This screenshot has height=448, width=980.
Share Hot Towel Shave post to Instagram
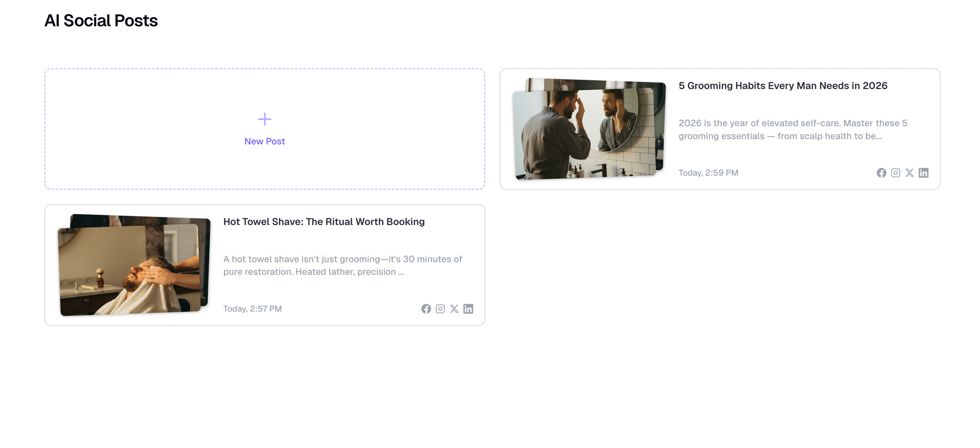pyautogui.click(x=440, y=309)
